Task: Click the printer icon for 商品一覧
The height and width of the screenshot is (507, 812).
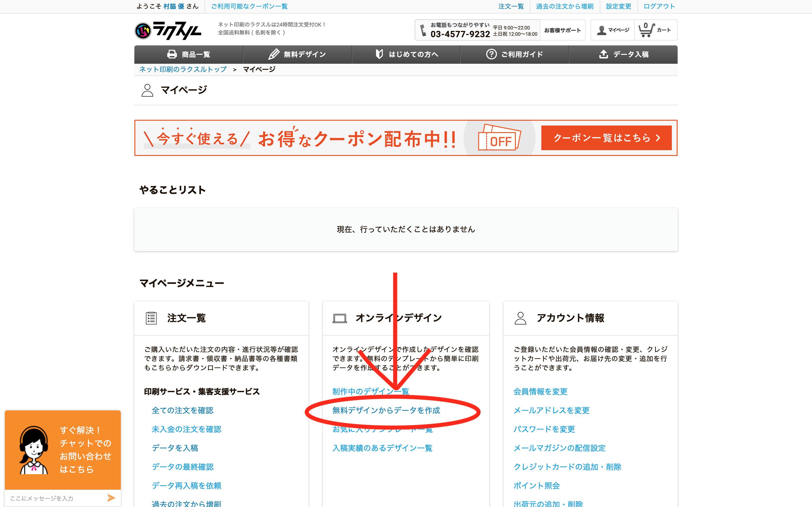Action: (172, 54)
